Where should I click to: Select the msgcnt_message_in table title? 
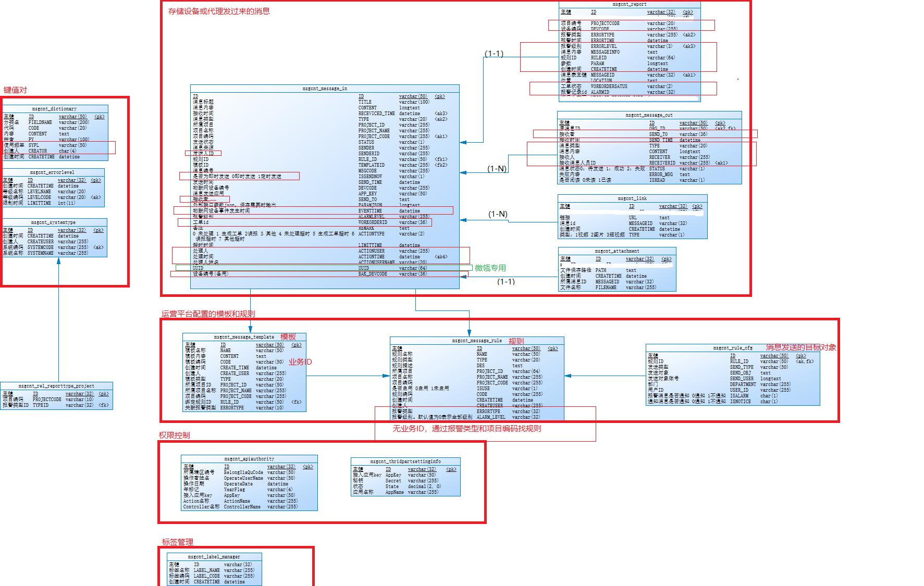[x=325, y=89]
